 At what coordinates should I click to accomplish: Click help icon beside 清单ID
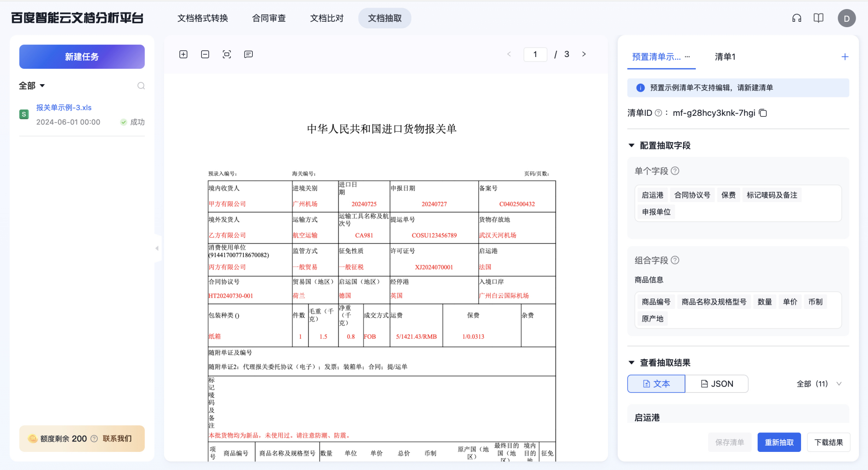(659, 113)
